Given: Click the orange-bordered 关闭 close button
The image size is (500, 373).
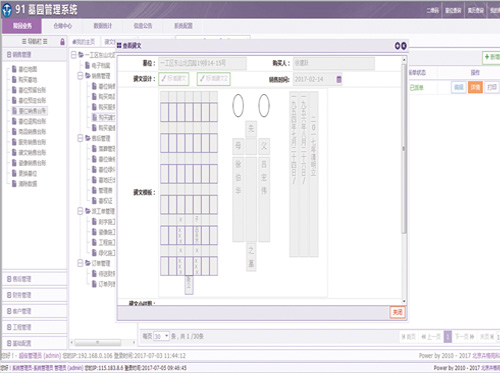Looking at the screenshot, I should (x=397, y=312).
